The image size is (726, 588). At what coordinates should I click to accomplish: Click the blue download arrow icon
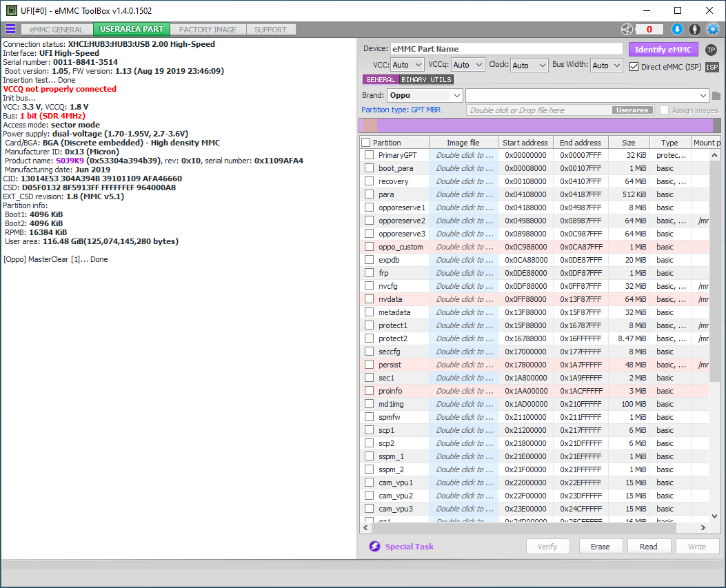point(677,29)
